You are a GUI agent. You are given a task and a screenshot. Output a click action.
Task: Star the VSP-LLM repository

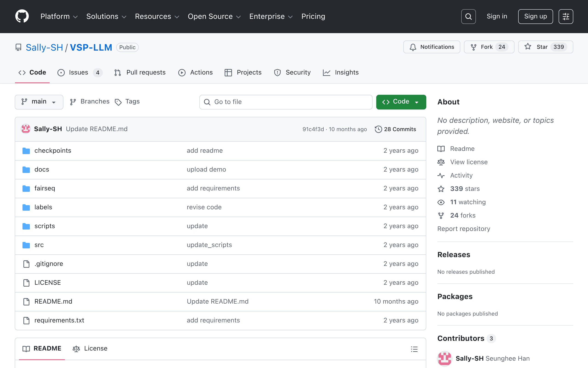546,47
